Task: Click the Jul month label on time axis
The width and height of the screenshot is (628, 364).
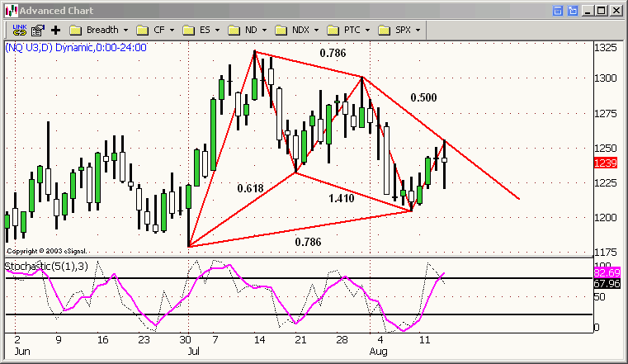Action: click(193, 352)
